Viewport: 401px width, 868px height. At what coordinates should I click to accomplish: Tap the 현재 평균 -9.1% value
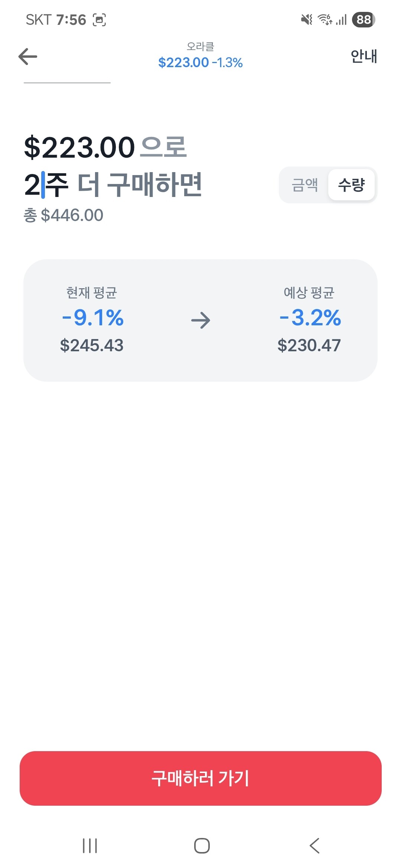[x=92, y=318]
